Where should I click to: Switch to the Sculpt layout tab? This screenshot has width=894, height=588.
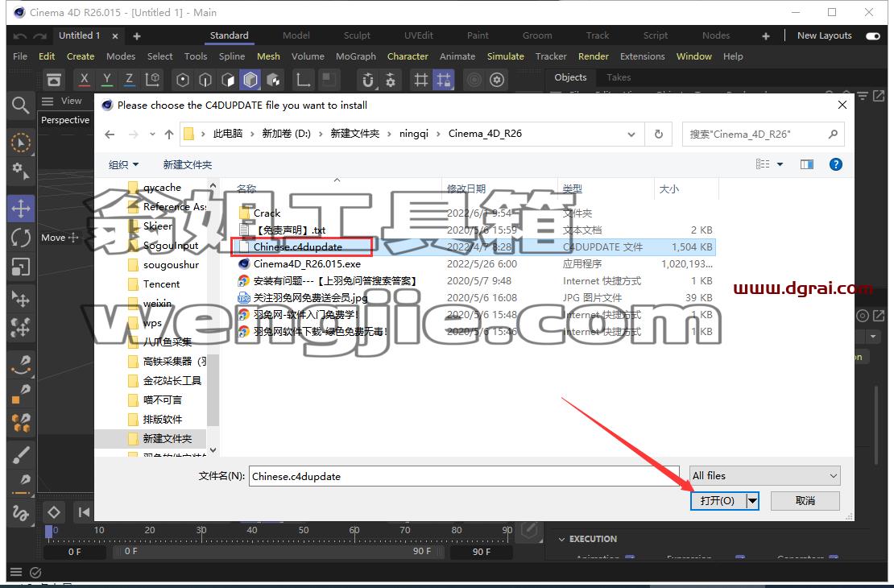pyautogui.click(x=357, y=35)
